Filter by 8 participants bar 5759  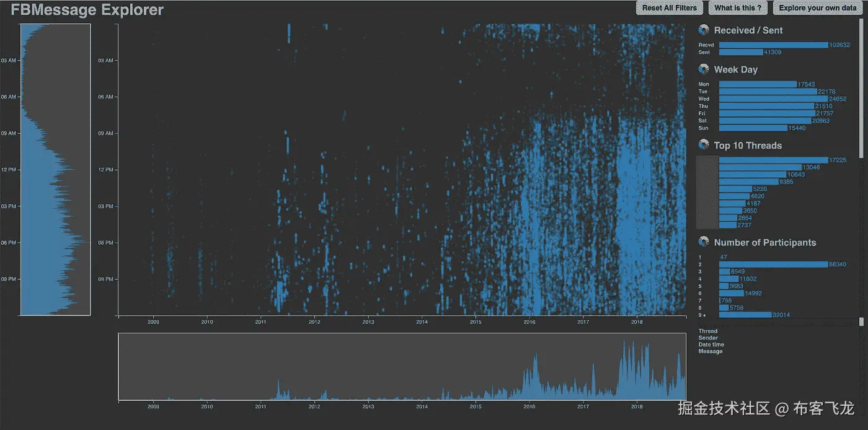click(724, 308)
